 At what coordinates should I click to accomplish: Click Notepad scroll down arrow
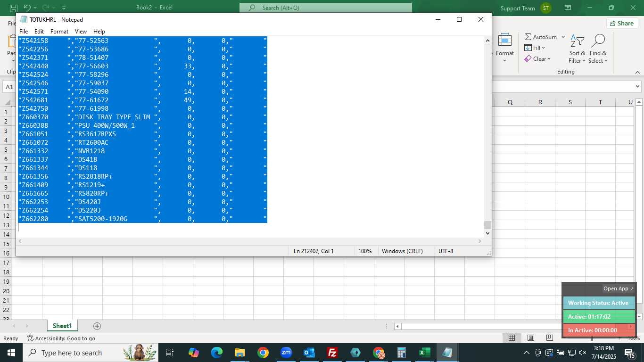(x=487, y=233)
